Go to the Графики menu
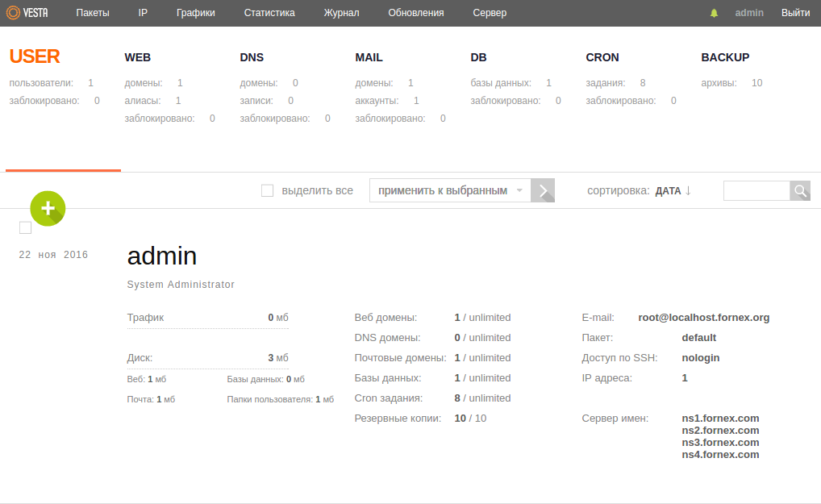This screenshot has height=504, width=821. pyautogui.click(x=198, y=13)
